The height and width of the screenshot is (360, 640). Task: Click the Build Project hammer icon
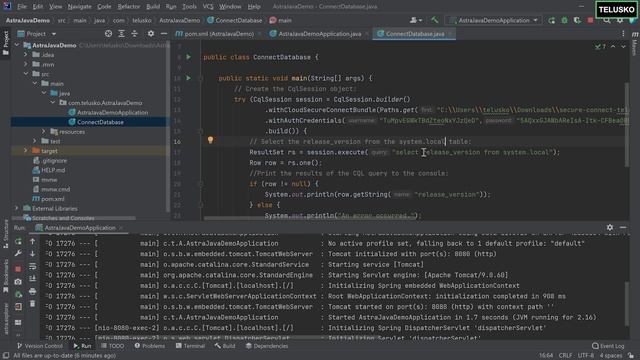[434, 20]
